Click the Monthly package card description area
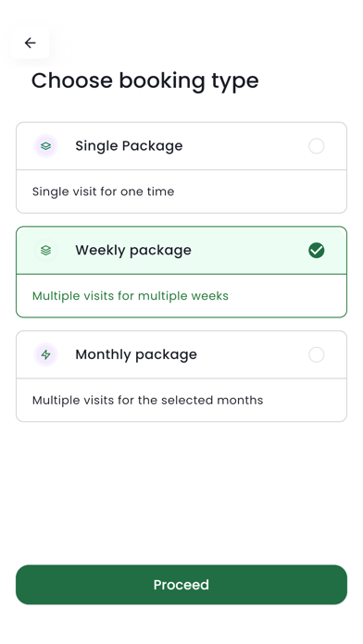The width and height of the screenshot is (363, 644). tap(181, 400)
